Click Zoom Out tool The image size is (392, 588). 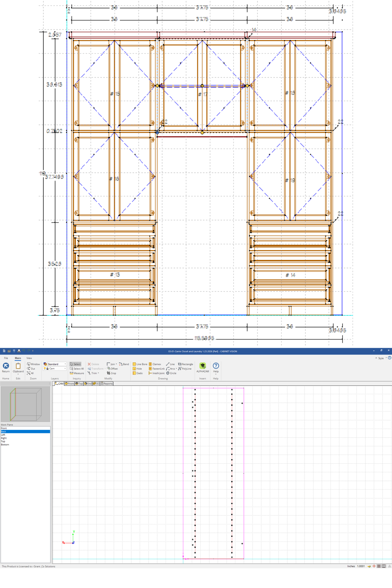pyautogui.click(x=31, y=368)
